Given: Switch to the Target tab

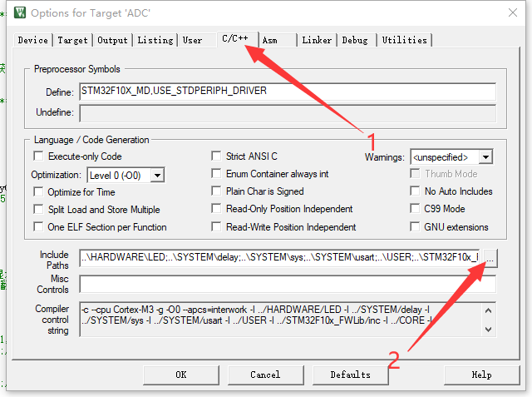Looking at the screenshot, I should point(72,40).
